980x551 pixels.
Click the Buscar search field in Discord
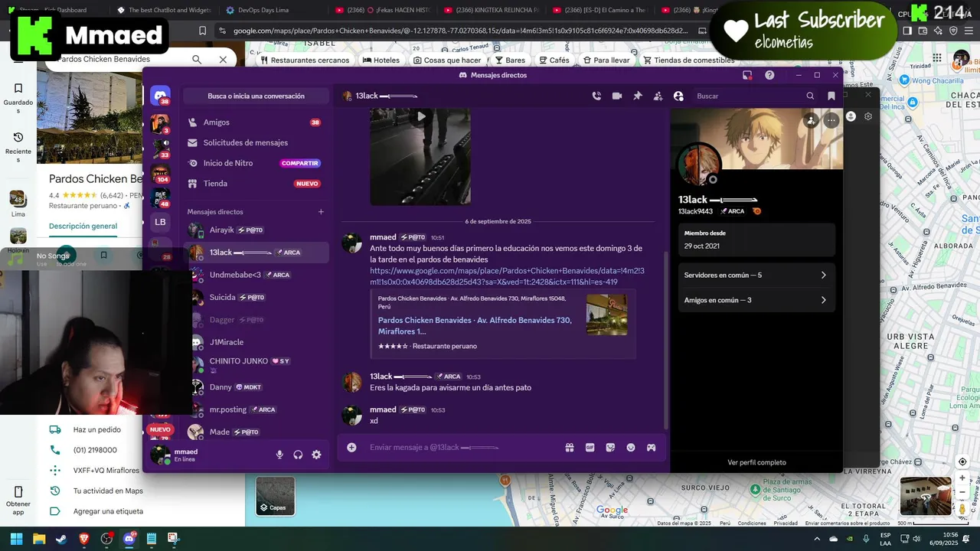click(x=754, y=96)
